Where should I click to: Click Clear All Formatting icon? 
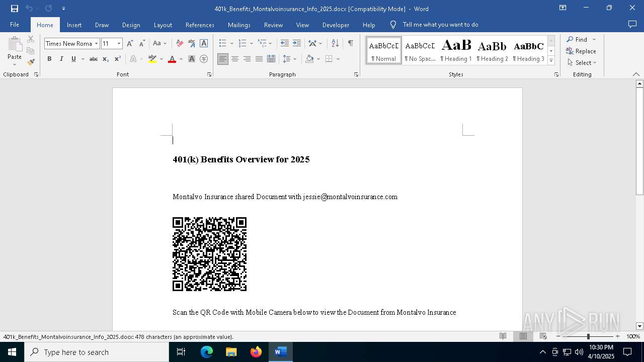coord(180,44)
